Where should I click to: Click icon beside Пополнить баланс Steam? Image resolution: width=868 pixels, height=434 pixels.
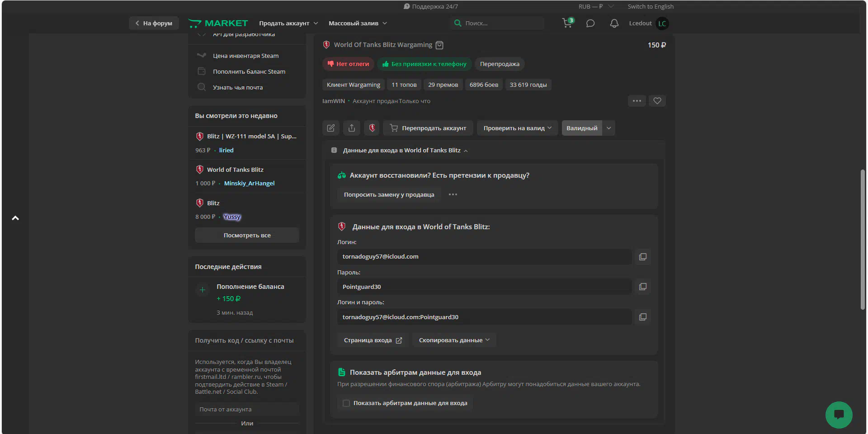[x=202, y=71]
